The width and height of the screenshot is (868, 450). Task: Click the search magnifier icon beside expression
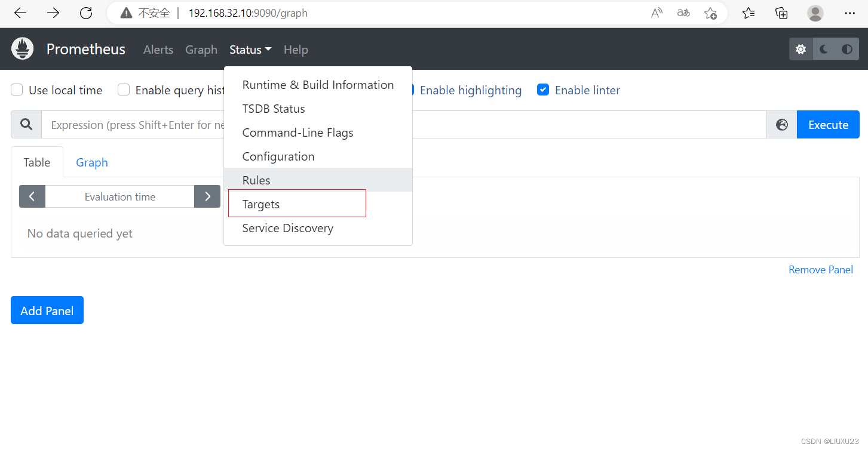pyautogui.click(x=26, y=124)
